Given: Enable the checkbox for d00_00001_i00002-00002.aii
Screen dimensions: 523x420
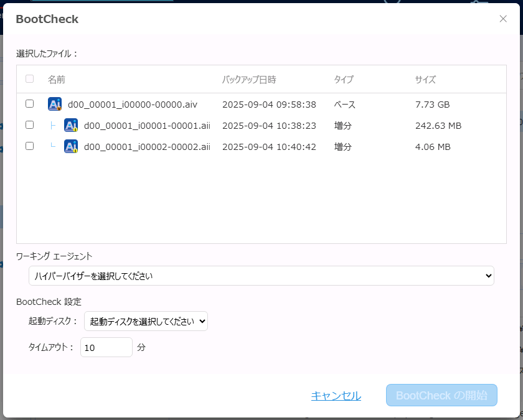Looking at the screenshot, I should (x=29, y=146).
